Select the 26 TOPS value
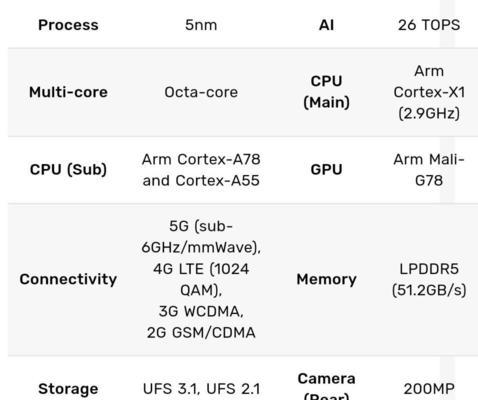 (429, 25)
